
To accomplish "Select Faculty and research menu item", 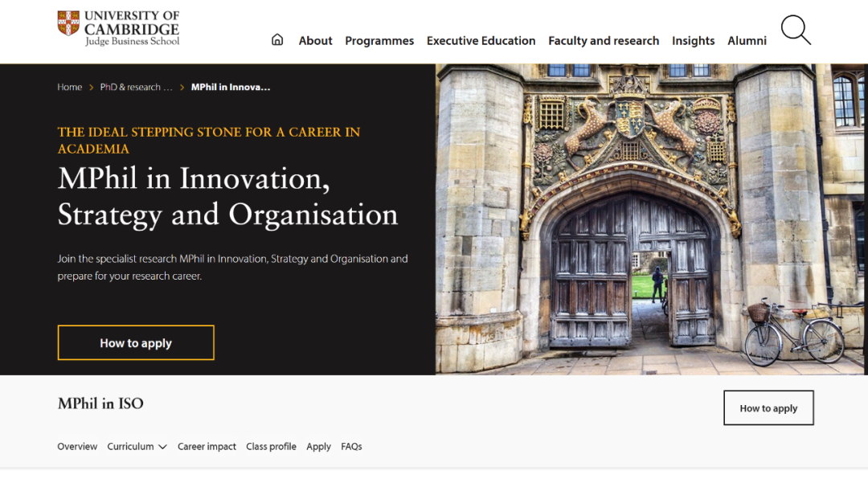I will point(604,41).
